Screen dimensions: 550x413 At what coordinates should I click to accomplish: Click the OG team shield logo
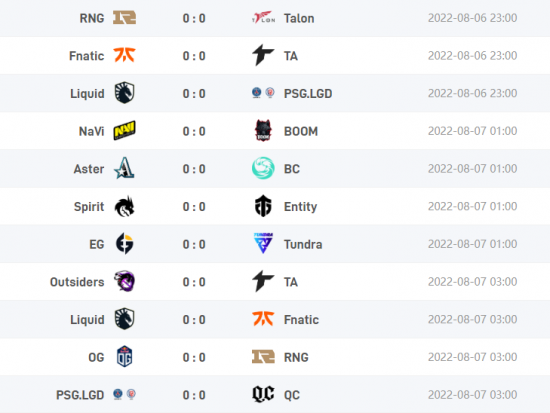[x=125, y=357]
